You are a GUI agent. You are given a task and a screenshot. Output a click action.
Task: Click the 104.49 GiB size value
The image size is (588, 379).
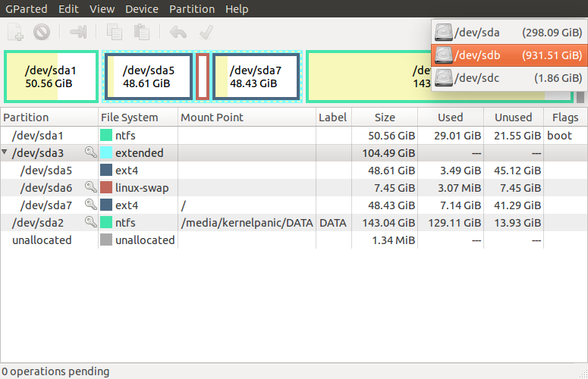point(388,153)
